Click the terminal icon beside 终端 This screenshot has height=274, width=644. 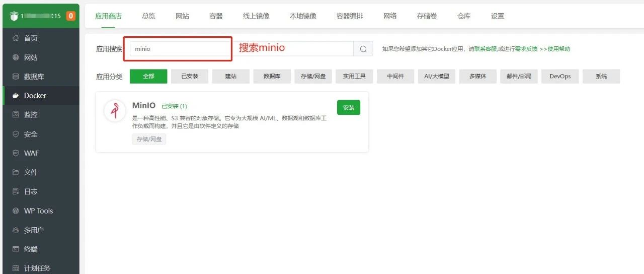tap(16, 249)
